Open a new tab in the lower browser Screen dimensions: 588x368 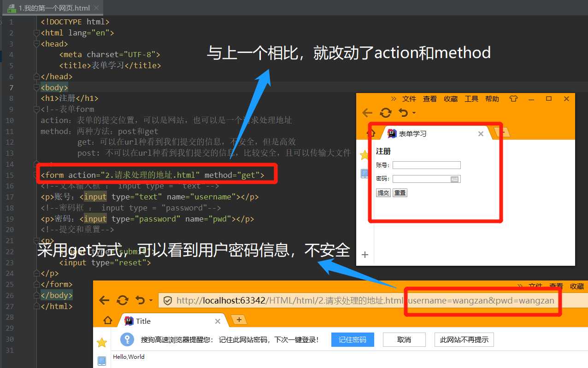click(x=239, y=320)
